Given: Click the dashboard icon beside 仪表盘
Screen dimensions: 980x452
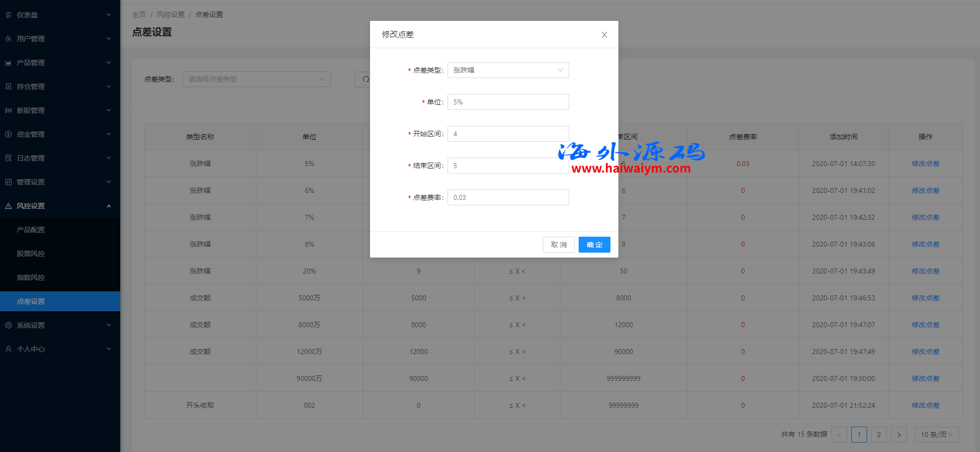Looking at the screenshot, I should 8,15.
